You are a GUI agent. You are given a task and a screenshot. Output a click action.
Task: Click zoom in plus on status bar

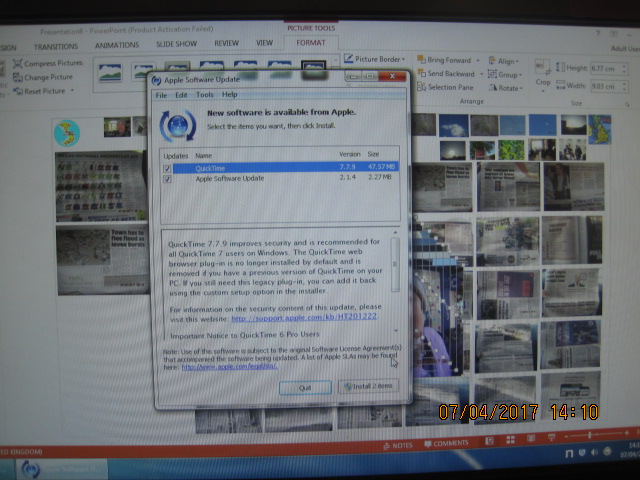click(x=627, y=433)
